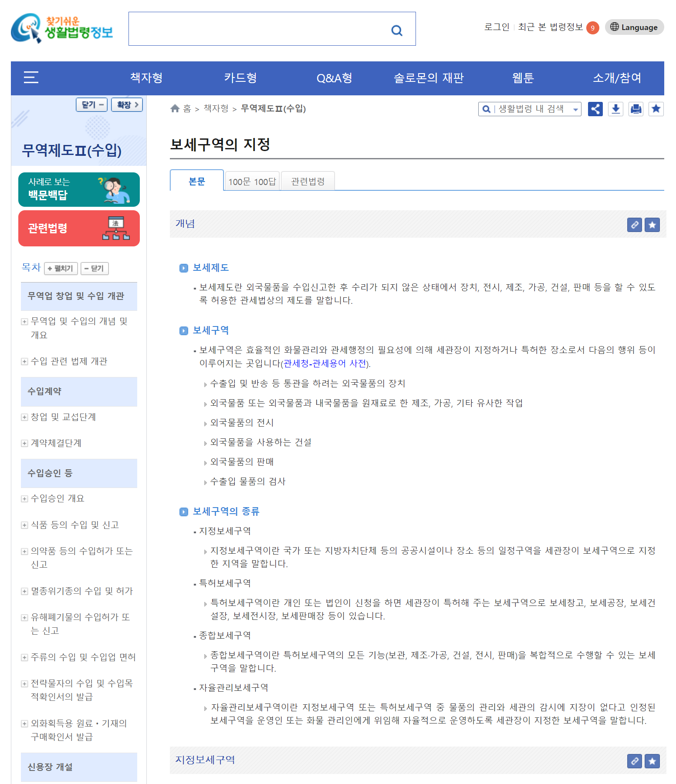Click 무역제도Ⅱ(수입) sidebar title
The height and width of the screenshot is (784, 676).
tap(72, 151)
